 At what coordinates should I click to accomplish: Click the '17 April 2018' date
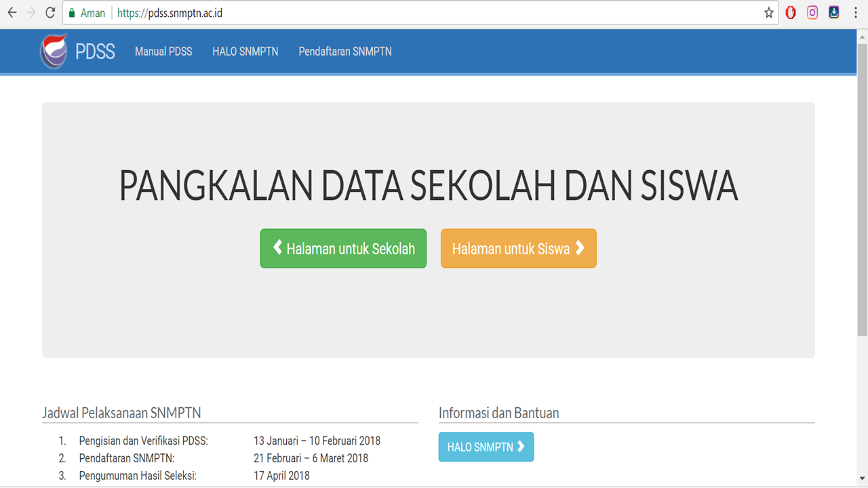click(x=281, y=476)
